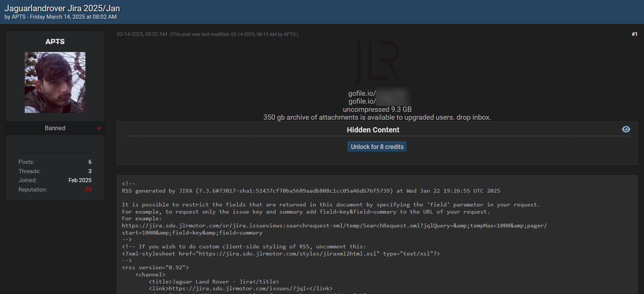Click the Banned user status label
The image size is (644, 294).
tap(55, 128)
